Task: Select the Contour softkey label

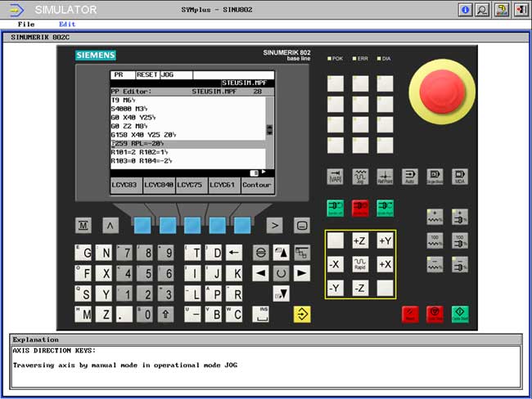Action: [x=256, y=185]
